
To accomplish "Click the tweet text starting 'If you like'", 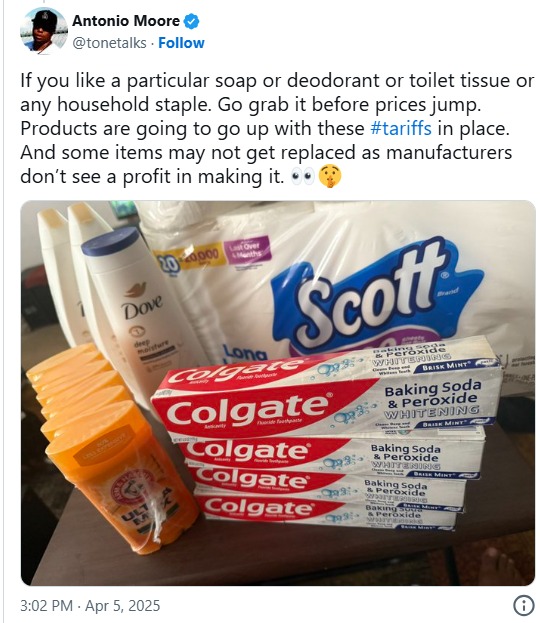I will [x=277, y=129].
